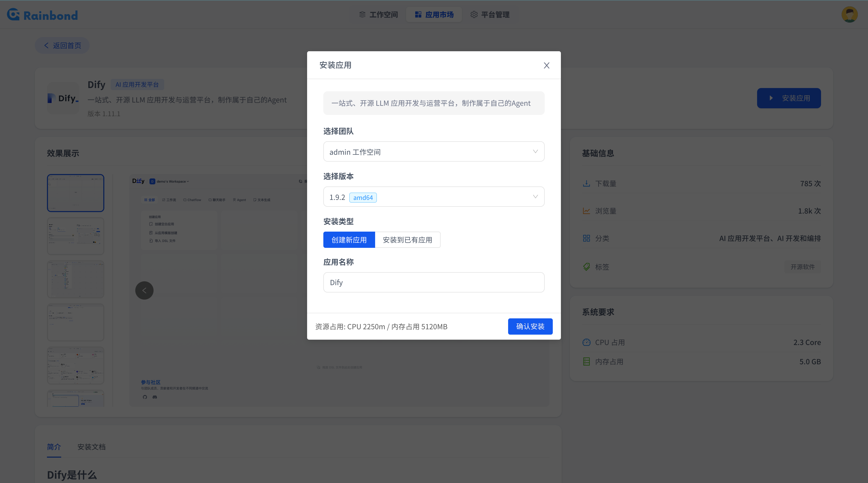The width and height of the screenshot is (868, 483).
Task: Open the 选择团队 dropdown showing admin 工作空间
Action: (x=434, y=151)
